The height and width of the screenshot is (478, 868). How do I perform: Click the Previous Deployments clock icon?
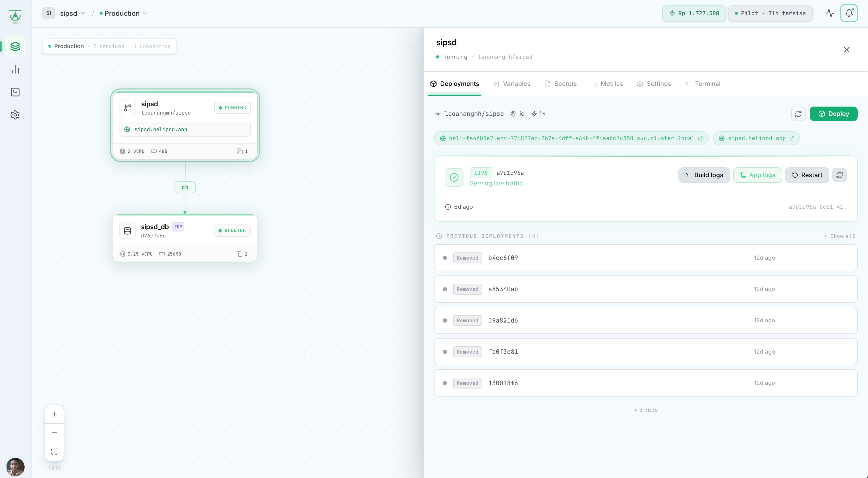point(439,236)
